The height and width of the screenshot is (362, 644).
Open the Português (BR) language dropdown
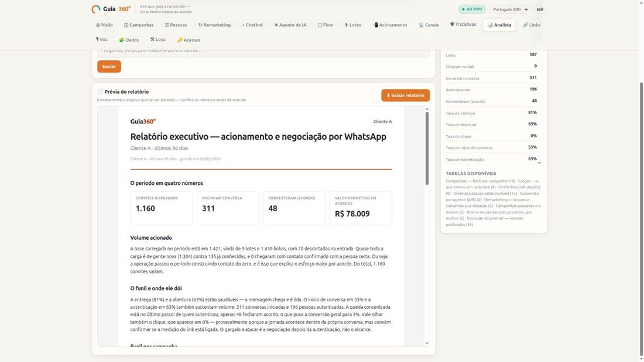point(509,9)
